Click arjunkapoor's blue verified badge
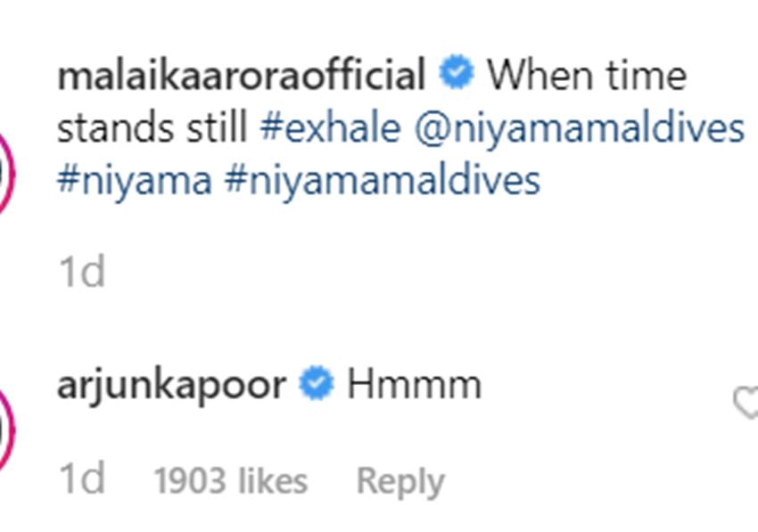 (316, 385)
